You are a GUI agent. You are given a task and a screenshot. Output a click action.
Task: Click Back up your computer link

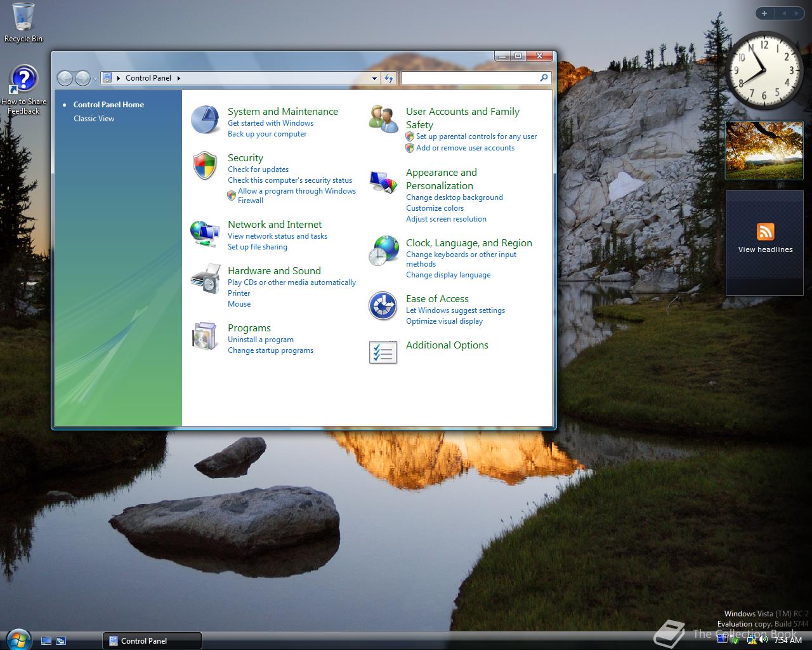267,134
